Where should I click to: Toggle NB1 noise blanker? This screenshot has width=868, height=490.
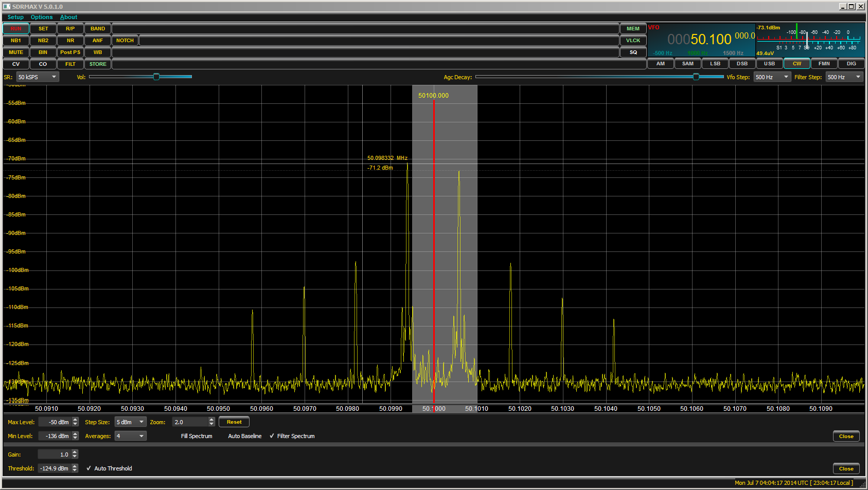[x=16, y=41]
